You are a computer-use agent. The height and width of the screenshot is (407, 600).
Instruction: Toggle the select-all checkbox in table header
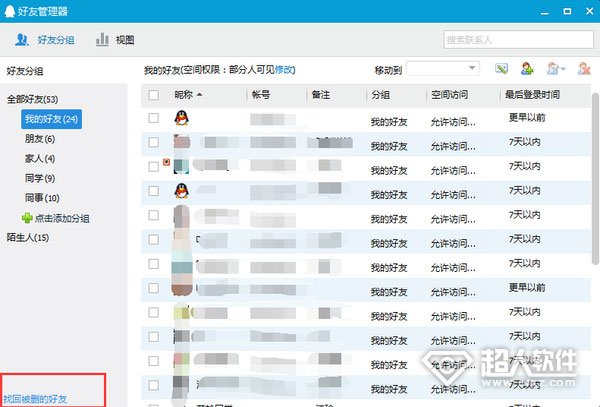tap(153, 95)
